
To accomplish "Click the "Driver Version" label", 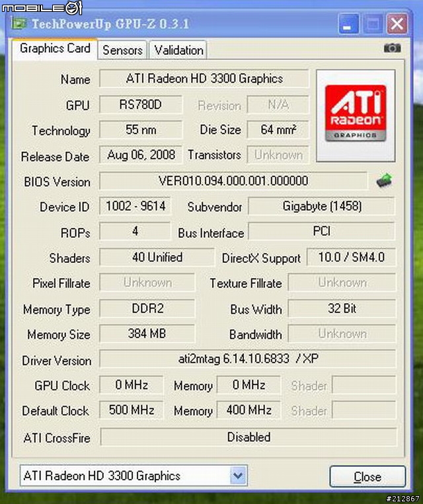I will (57, 360).
